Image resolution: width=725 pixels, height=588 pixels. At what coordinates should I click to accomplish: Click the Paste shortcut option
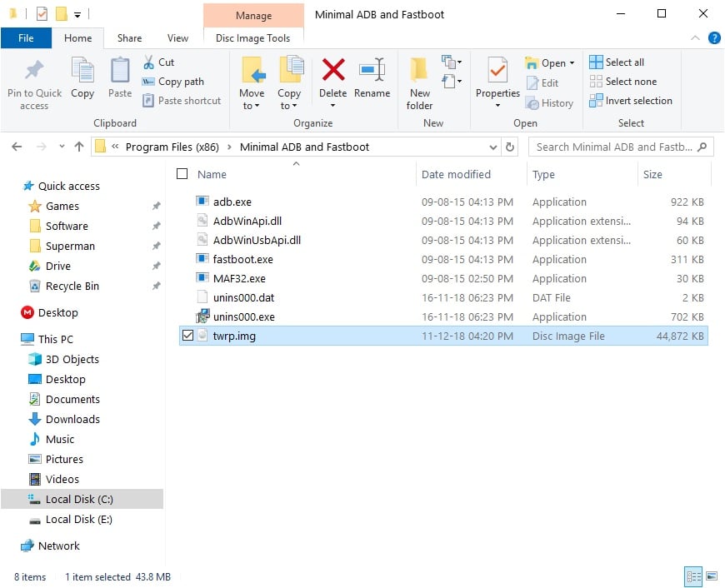182,100
